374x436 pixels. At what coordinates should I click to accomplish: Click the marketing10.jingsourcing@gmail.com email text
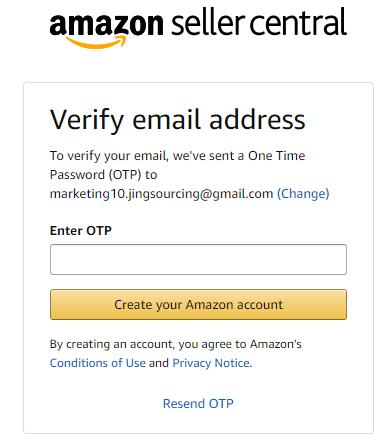pyautogui.click(x=161, y=194)
